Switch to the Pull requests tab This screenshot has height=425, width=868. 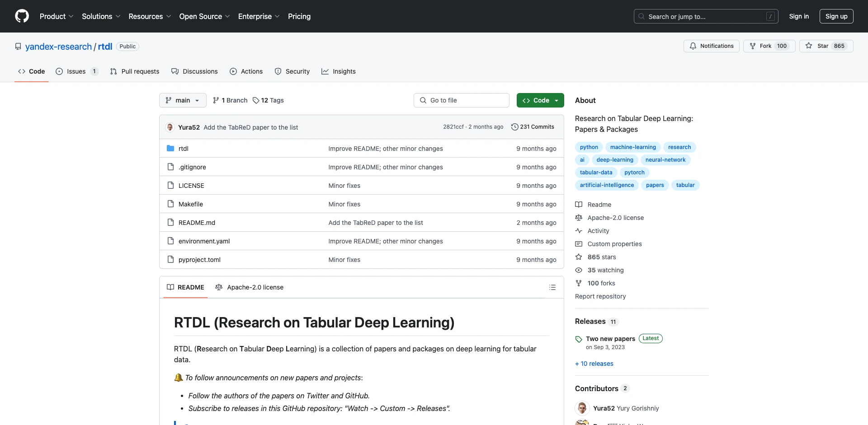pyautogui.click(x=135, y=71)
